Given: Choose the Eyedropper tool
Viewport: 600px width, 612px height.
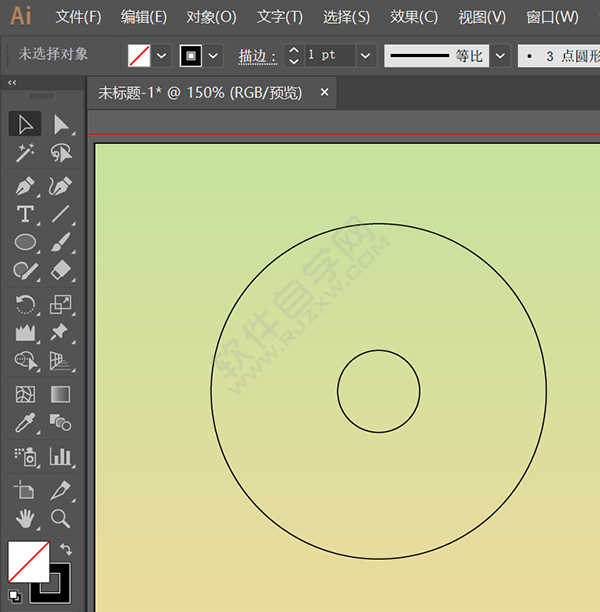Looking at the screenshot, I should click(25, 422).
